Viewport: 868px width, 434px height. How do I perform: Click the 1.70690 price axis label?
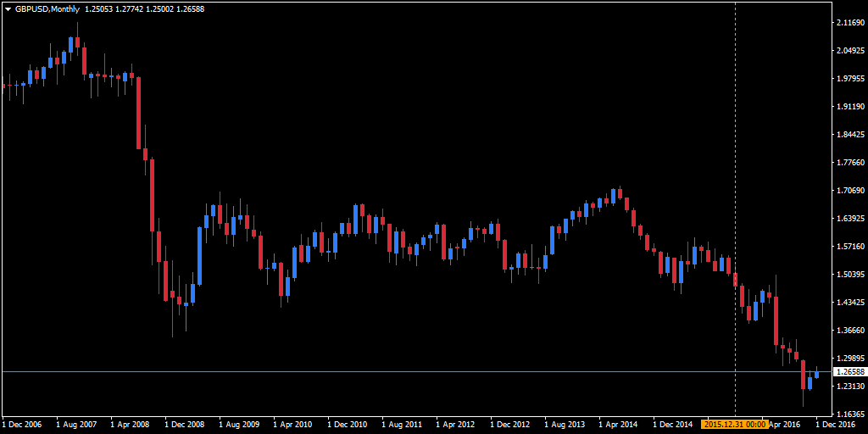point(851,191)
